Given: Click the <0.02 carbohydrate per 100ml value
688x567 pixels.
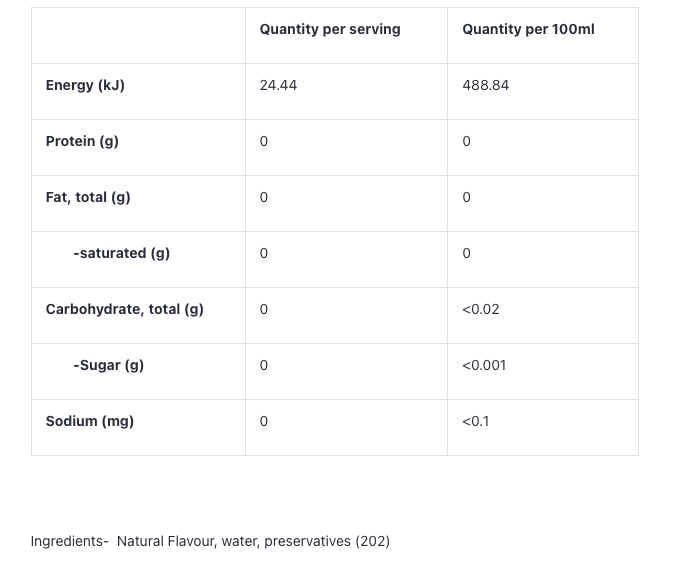Looking at the screenshot, I should coord(480,309).
